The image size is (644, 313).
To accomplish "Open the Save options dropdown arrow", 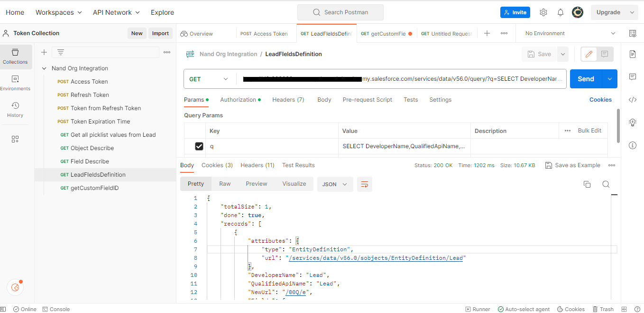I will click(562, 54).
